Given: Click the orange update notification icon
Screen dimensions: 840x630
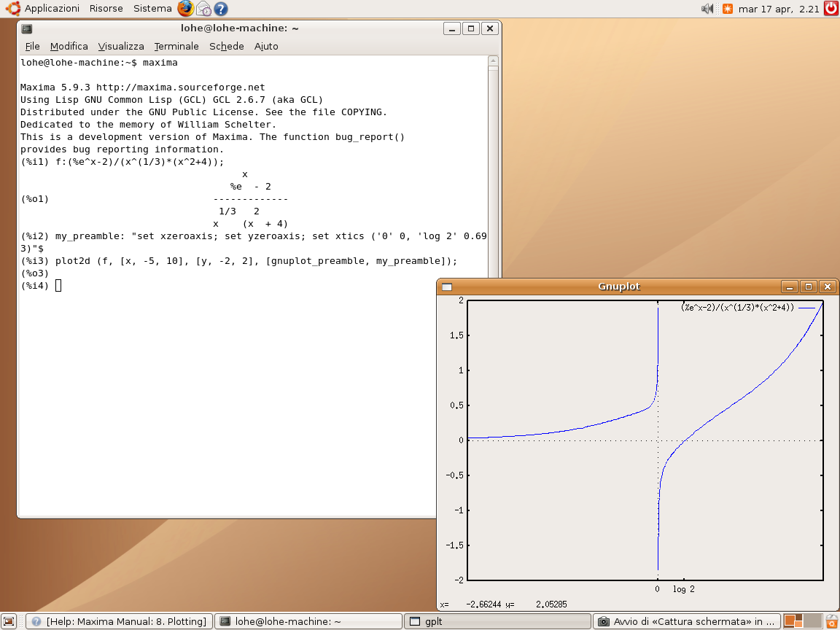Looking at the screenshot, I should (x=727, y=9).
